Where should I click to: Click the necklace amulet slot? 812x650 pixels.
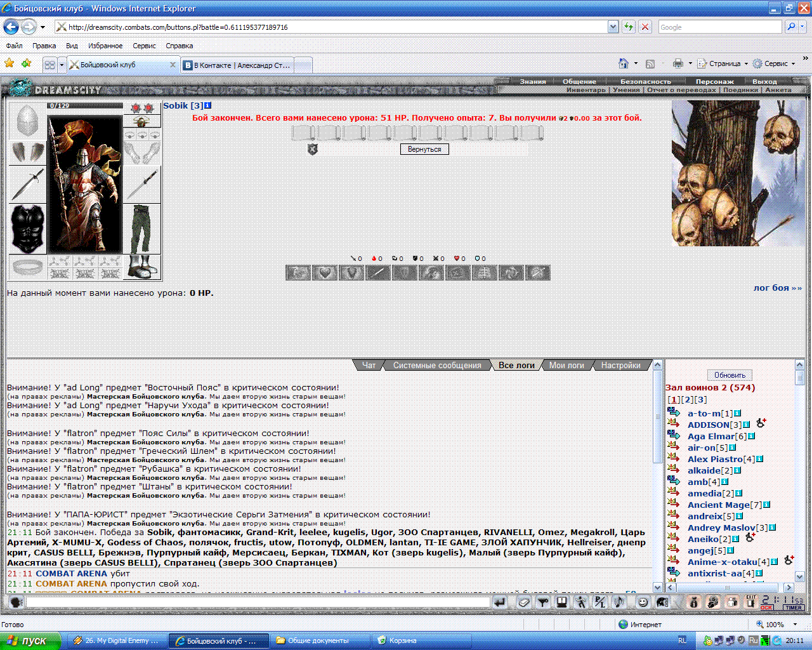(142, 121)
